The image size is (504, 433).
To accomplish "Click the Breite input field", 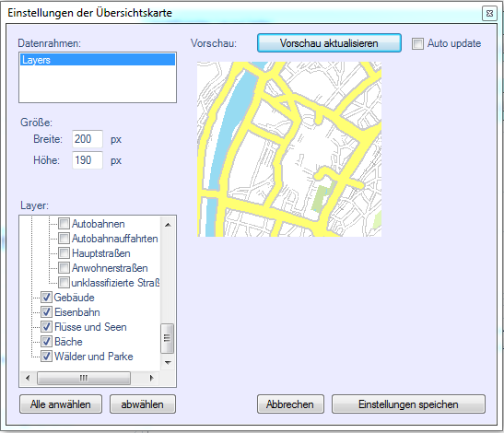I will 88,139.
